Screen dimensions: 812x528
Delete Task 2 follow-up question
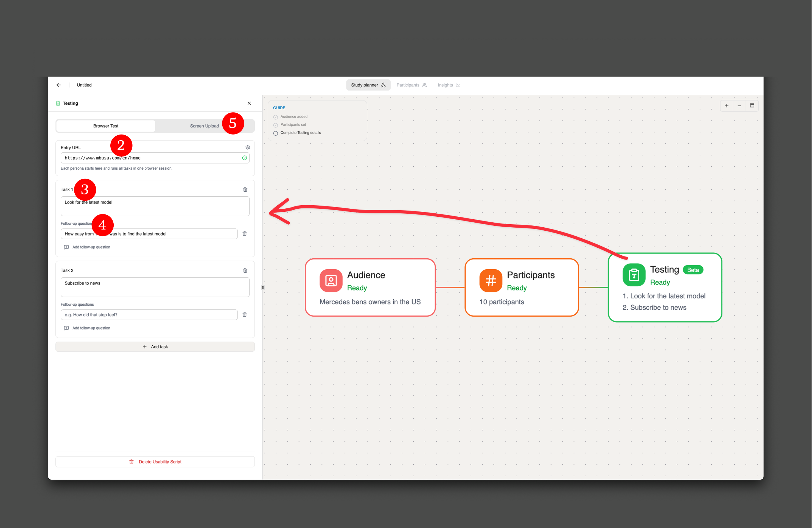[244, 314]
